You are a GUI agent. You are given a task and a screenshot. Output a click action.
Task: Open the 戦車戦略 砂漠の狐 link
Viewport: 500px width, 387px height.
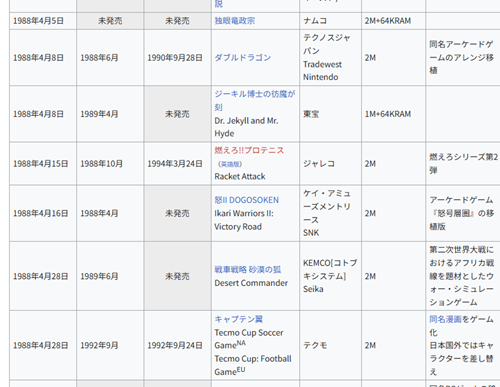(x=248, y=270)
